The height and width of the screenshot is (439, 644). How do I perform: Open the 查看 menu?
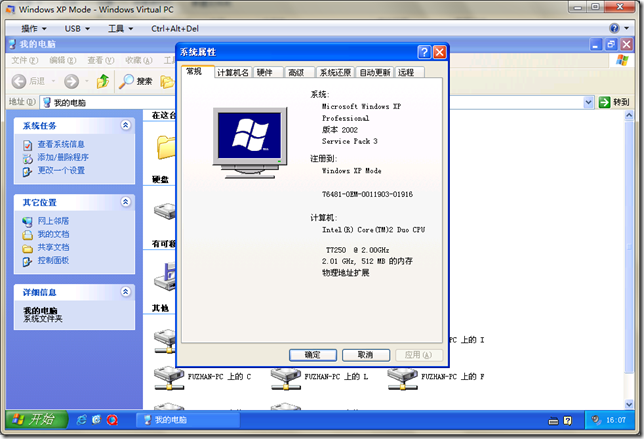[x=101, y=61]
